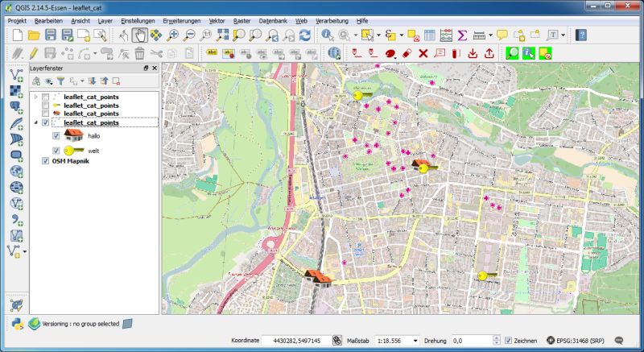
Task: Activate the Identify Features tool
Action: [x=328, y=35]
